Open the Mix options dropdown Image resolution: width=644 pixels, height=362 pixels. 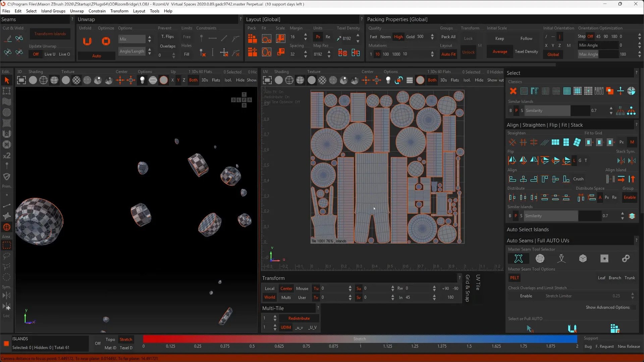(132, 39)
